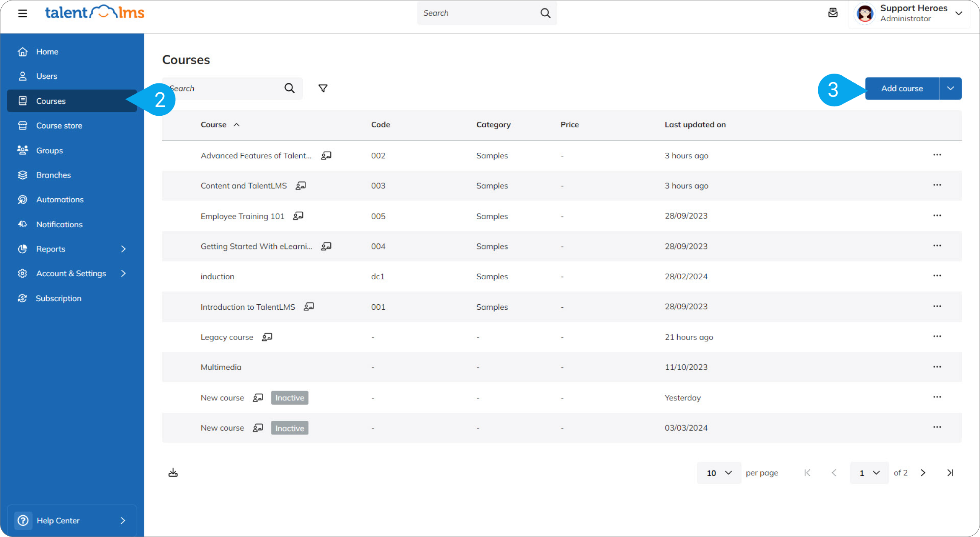Expand the Reports menu chevron
This screenshot has width=980, height=537.
click(123, 249)
